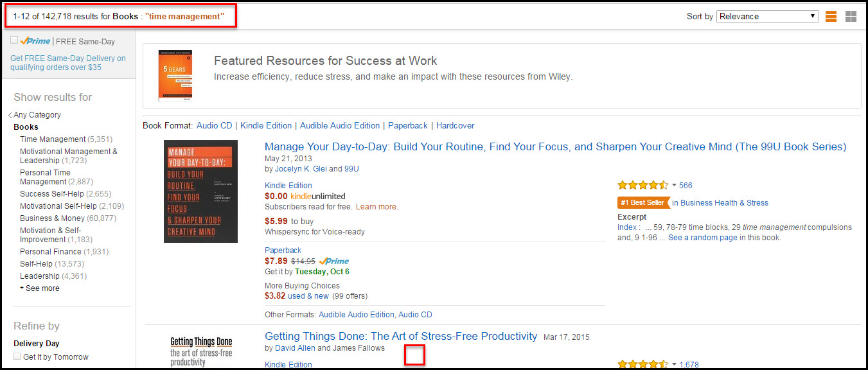Switch to grid view layout icon

851,17
